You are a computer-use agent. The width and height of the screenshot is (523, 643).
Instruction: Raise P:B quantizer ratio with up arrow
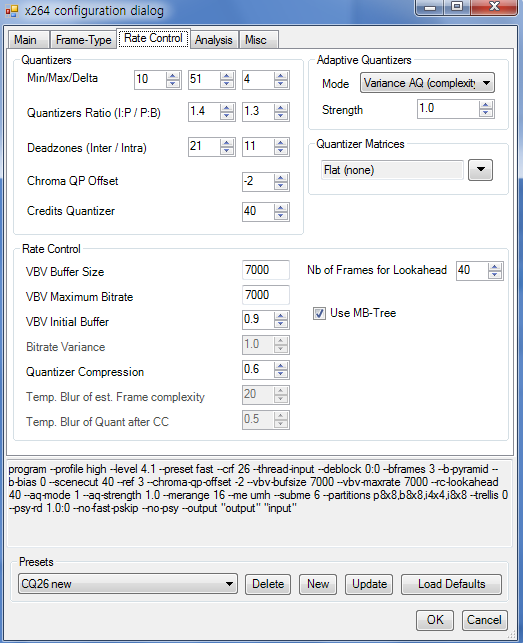281,108
